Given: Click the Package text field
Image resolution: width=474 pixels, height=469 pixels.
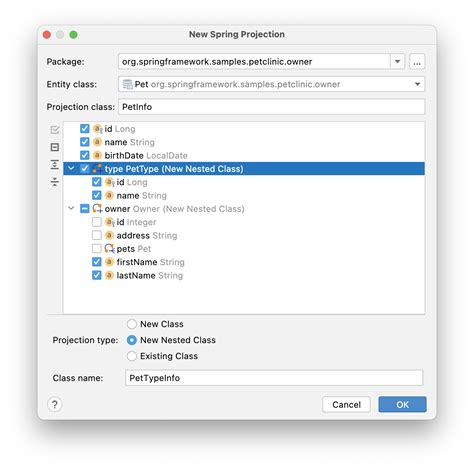Looking at the screenshot, I should pos(254,62).
